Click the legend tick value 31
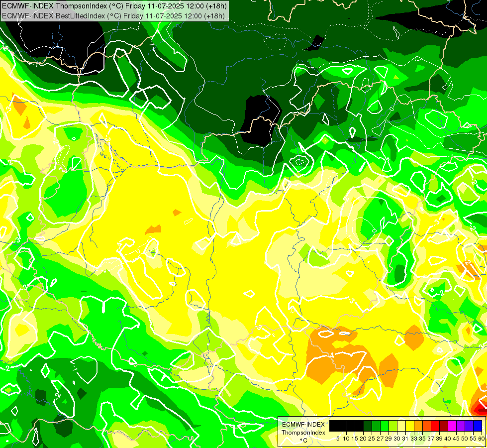487x448 pixels. pos(405,439)
